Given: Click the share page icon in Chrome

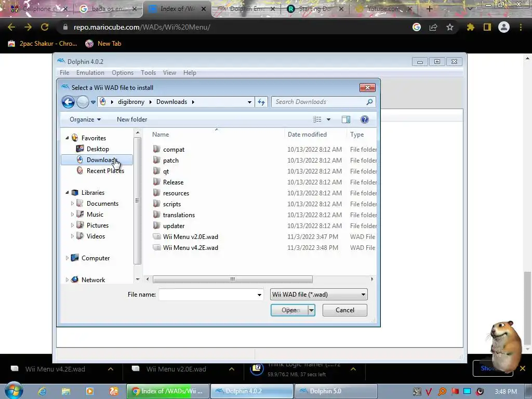Looking at the screenshot, I should click(433, 27).
